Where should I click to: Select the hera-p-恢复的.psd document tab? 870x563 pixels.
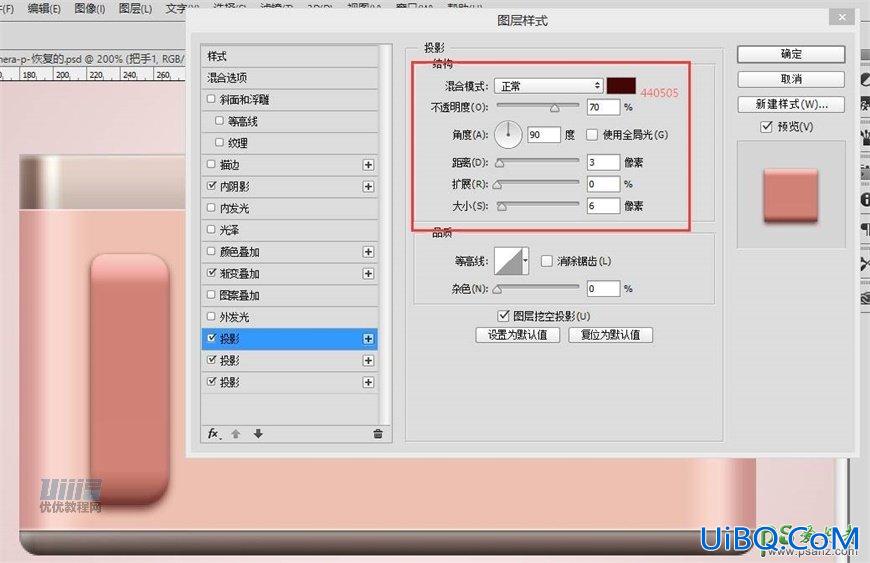[92, 58]
